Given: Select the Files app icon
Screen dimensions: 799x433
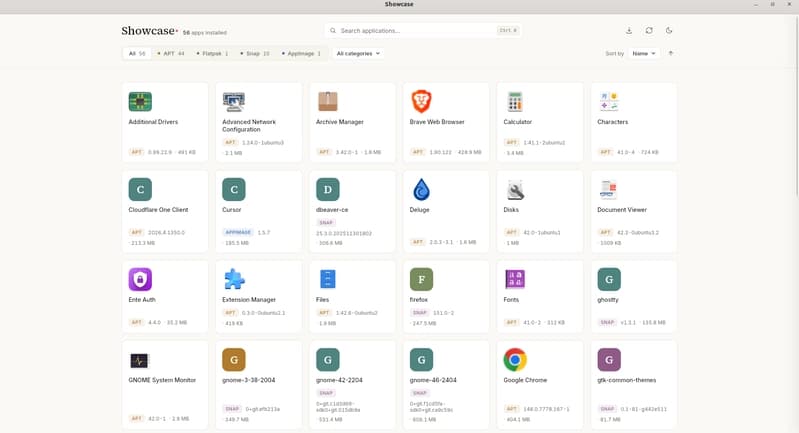Looking at the screenshot, I should [x=328, y=279].
